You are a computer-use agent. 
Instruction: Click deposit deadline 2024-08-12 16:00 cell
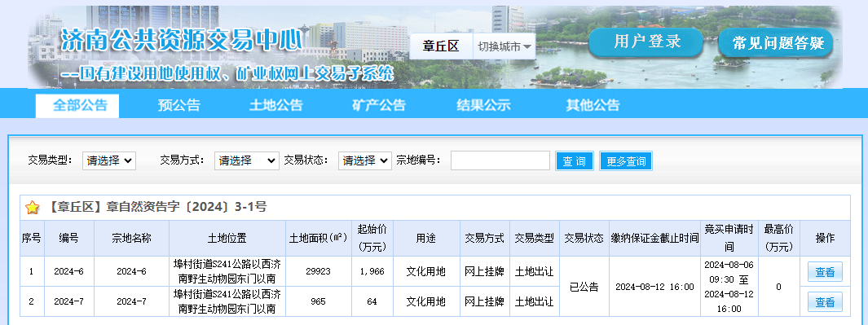point(654,287)
